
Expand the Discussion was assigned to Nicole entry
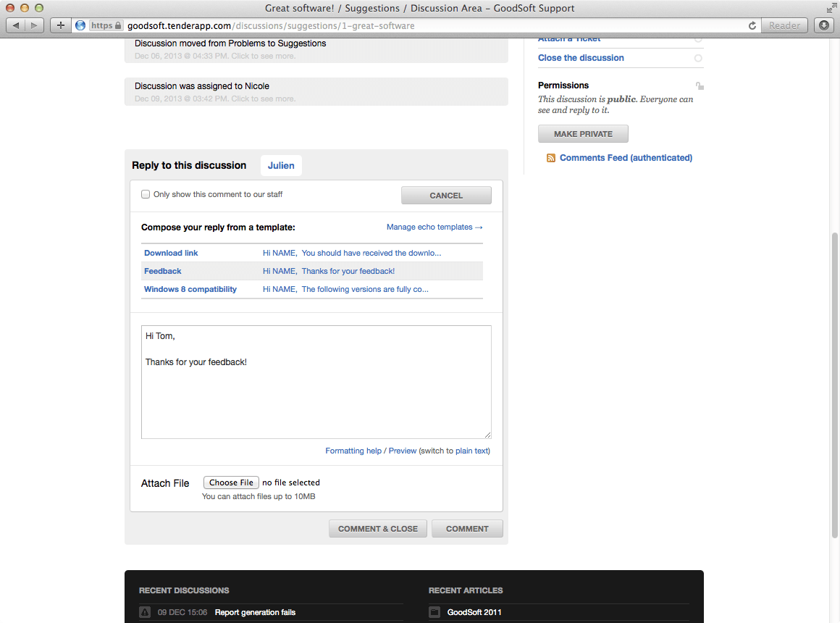click(316, 92)
